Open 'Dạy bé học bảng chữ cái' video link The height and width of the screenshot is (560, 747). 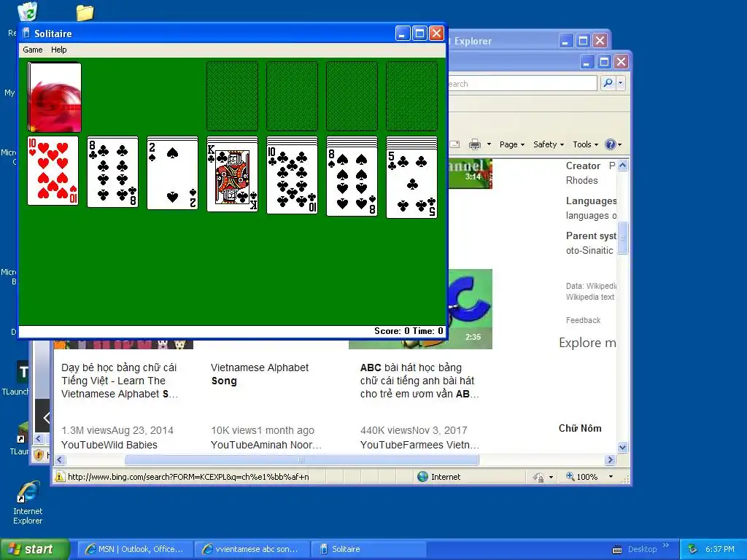coord(119,381)
